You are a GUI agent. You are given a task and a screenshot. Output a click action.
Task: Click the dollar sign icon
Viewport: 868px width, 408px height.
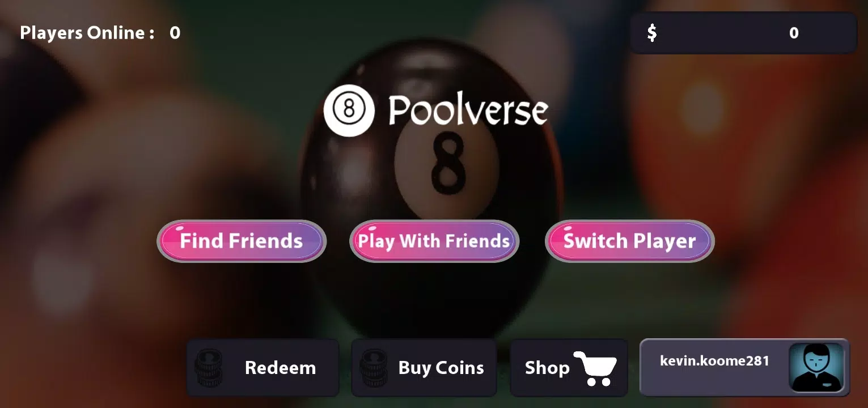(652, 33)
